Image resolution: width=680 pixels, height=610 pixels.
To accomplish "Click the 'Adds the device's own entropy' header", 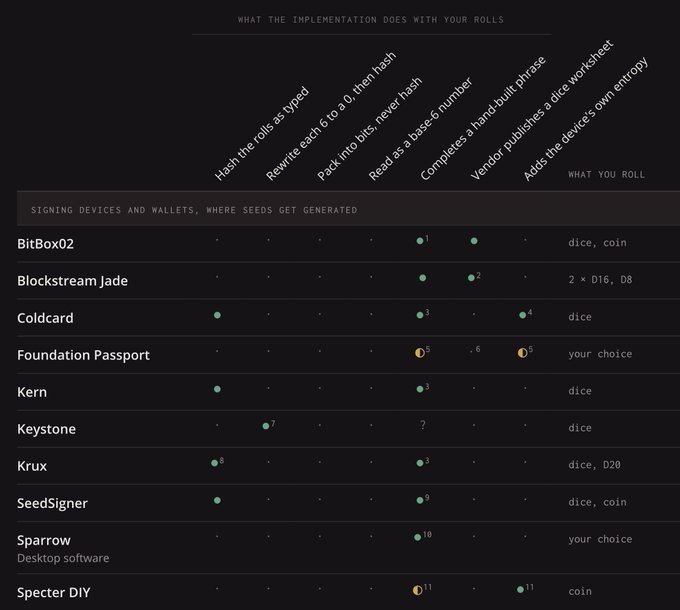I will pyautogui.click(x=586, y=119).
